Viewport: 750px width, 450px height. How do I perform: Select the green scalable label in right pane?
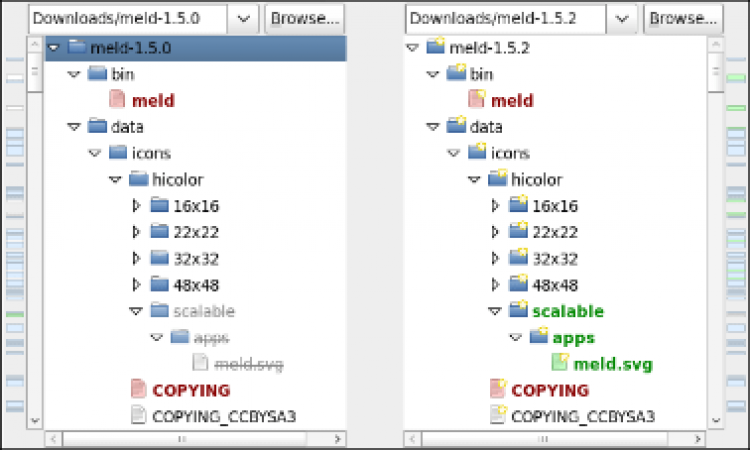pyautogui.click(x=568, y=311)
